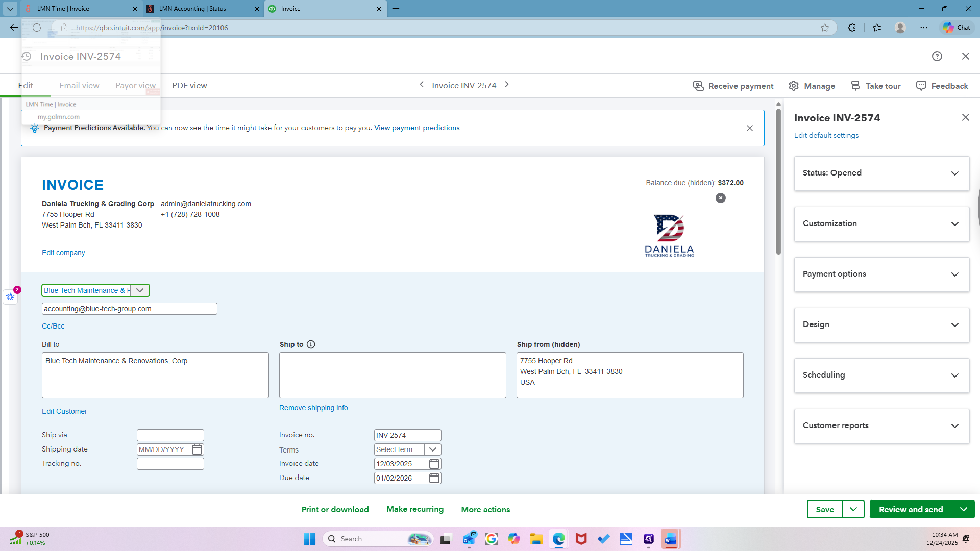Switch to the Edit tab
Image resolution: width=980 pixels, height=551 pixels.
pos(26,86)
